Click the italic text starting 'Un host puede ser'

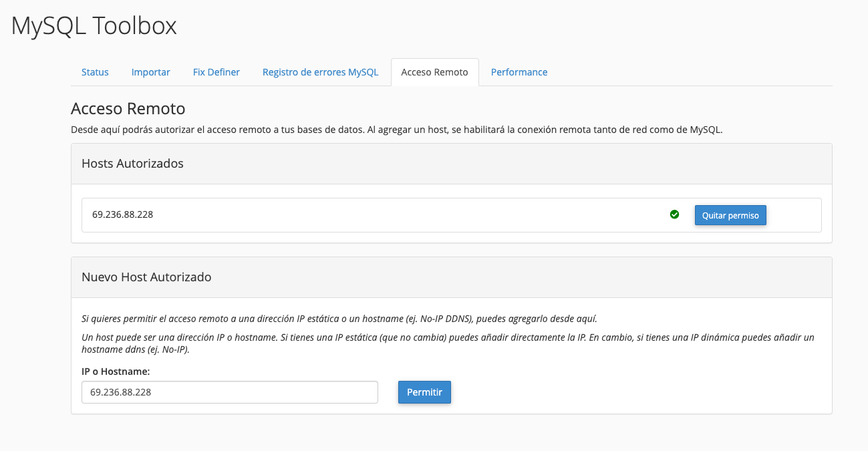(448, 343)
